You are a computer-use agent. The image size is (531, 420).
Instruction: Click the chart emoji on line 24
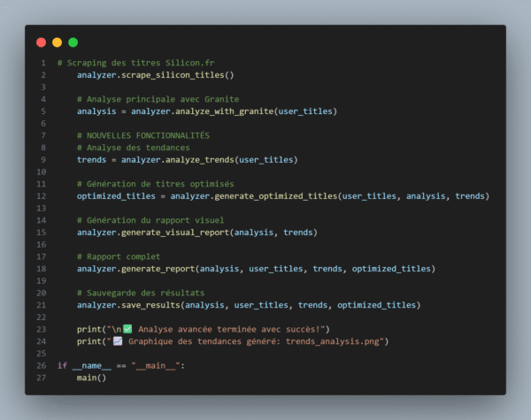click(x=115, y=341)
